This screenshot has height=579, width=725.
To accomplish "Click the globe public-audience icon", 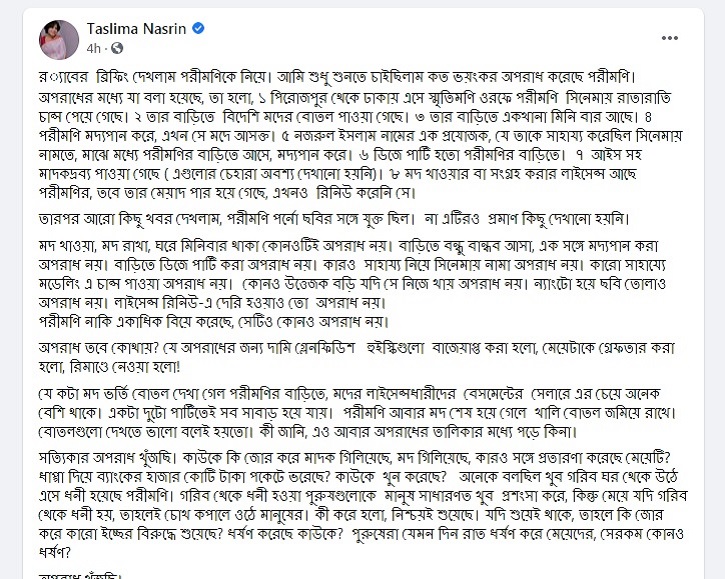I will (117, 48).
